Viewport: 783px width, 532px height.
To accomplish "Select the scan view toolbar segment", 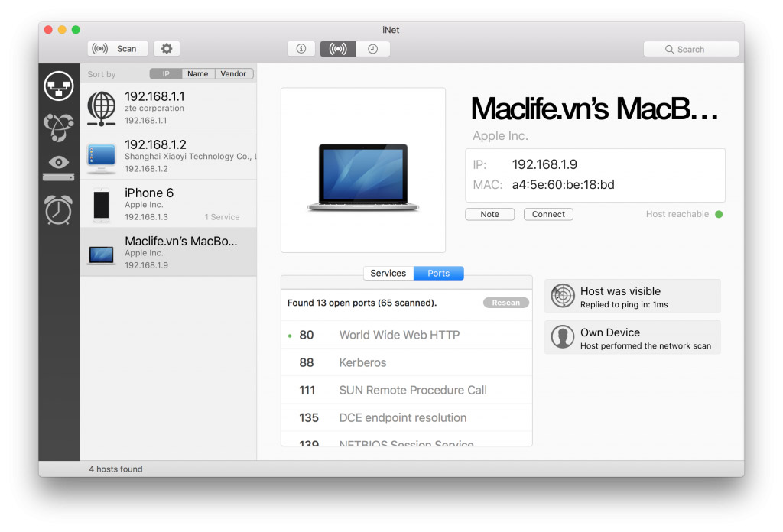I will point(338,48).
